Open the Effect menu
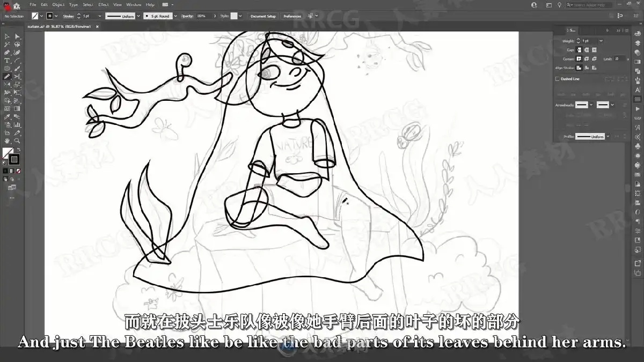This screenshot has height=362, width=644. (x=103, y=4)
